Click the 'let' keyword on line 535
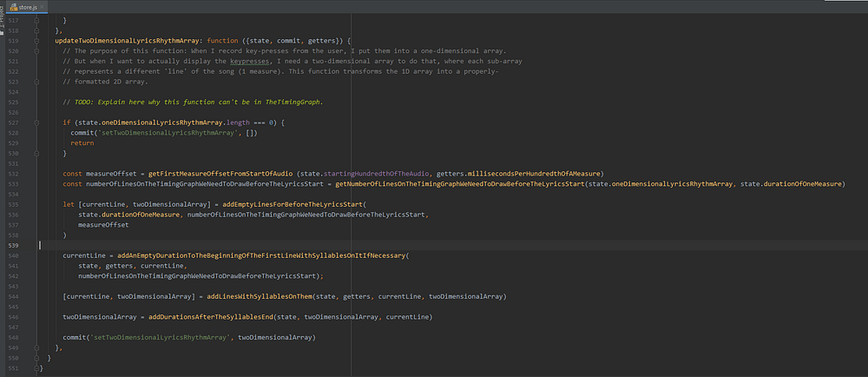 tap(68, 204)
